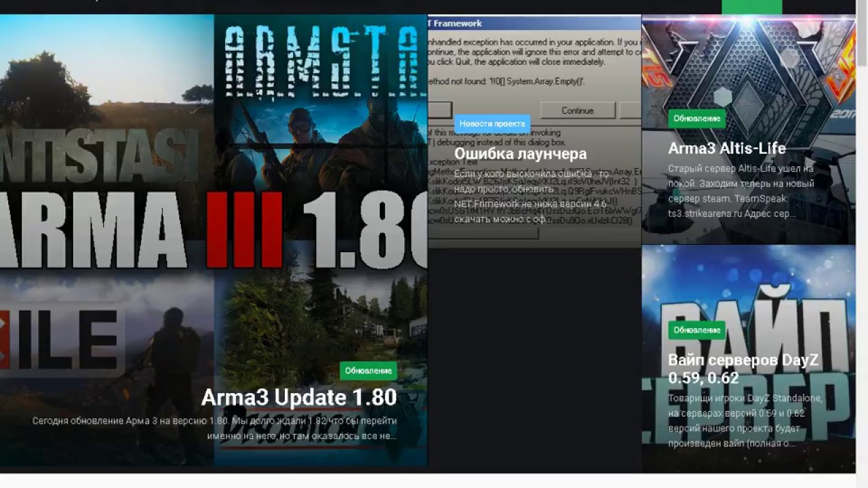Click the blue Новости проекта tag
The image size is (868, 488).
coord(492,123)
